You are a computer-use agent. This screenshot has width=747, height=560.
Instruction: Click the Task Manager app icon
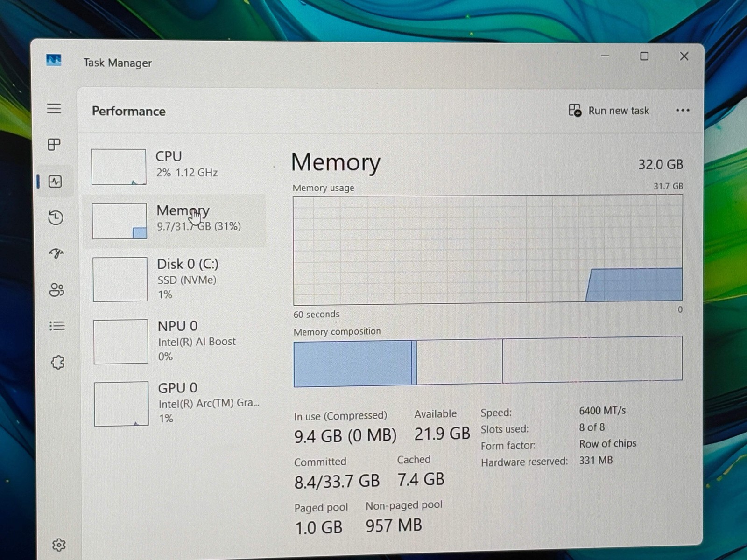[54, 60]
